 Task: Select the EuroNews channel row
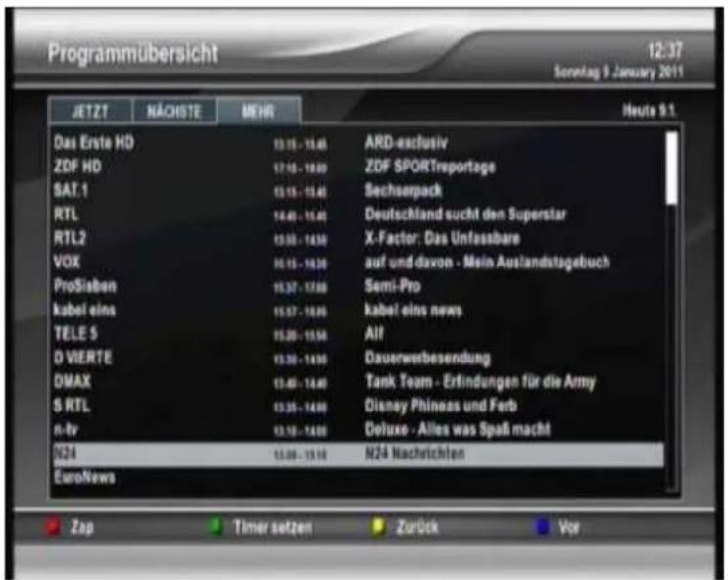(358, 477)
